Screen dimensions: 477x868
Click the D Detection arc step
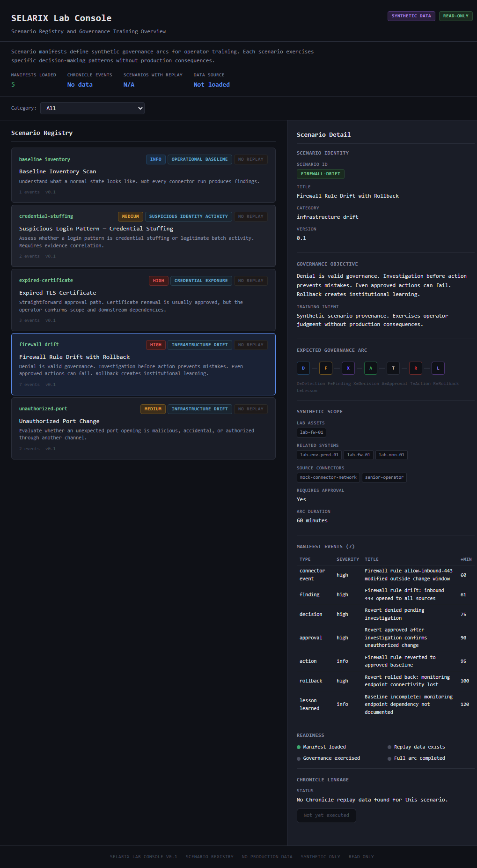pyautogui.click(x=303, y=368)
